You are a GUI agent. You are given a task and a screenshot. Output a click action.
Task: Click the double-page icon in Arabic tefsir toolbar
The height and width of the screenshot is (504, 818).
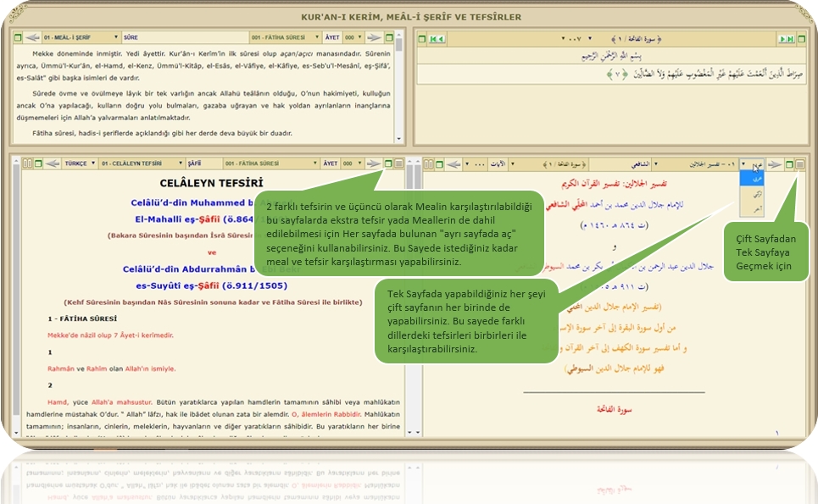[429, 164]
